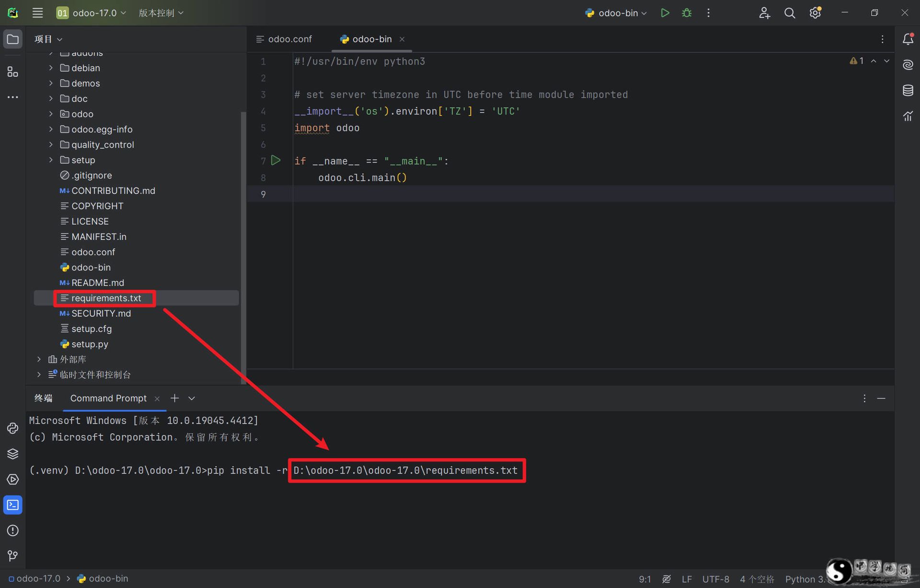920x588 pixels.
Task: Open the Git version control tool window
Action: 13,556
